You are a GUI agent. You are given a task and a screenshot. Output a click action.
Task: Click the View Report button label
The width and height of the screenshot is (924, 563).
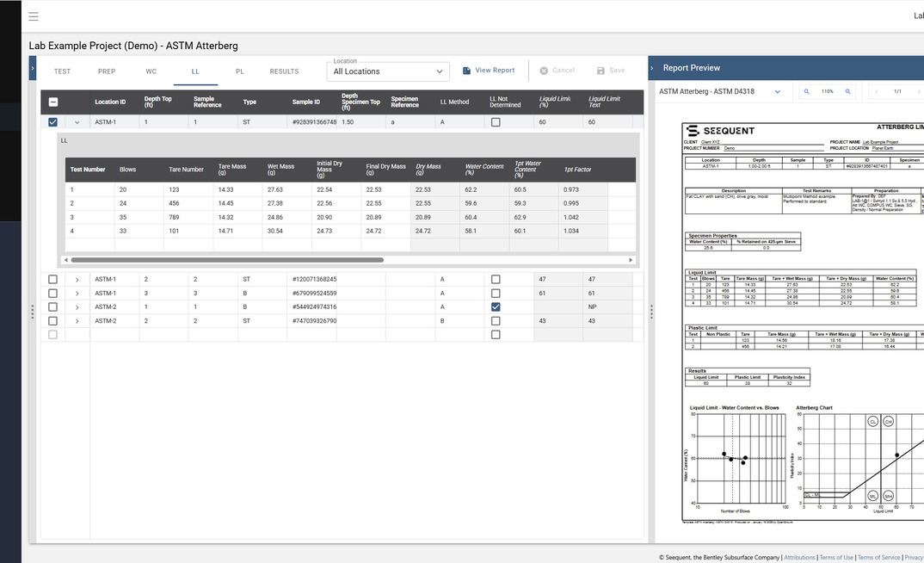pyautogui.click(x=495, y=70)
